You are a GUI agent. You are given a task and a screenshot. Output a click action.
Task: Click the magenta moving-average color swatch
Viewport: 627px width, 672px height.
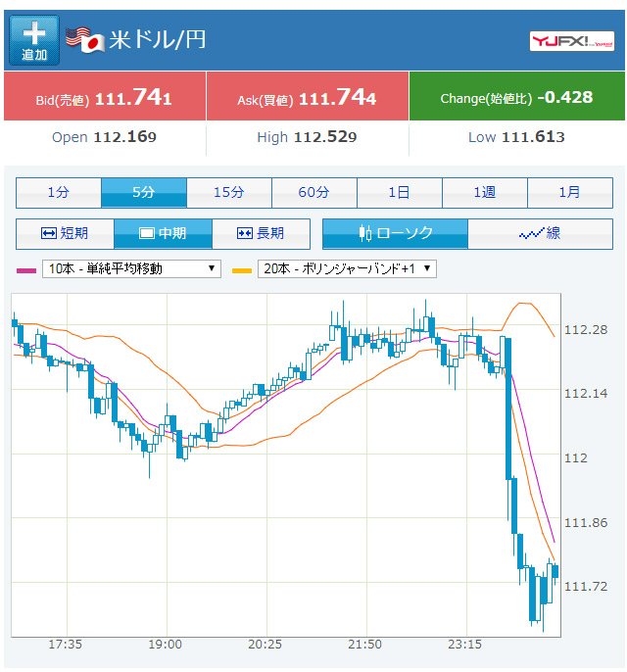coord(26,270)
